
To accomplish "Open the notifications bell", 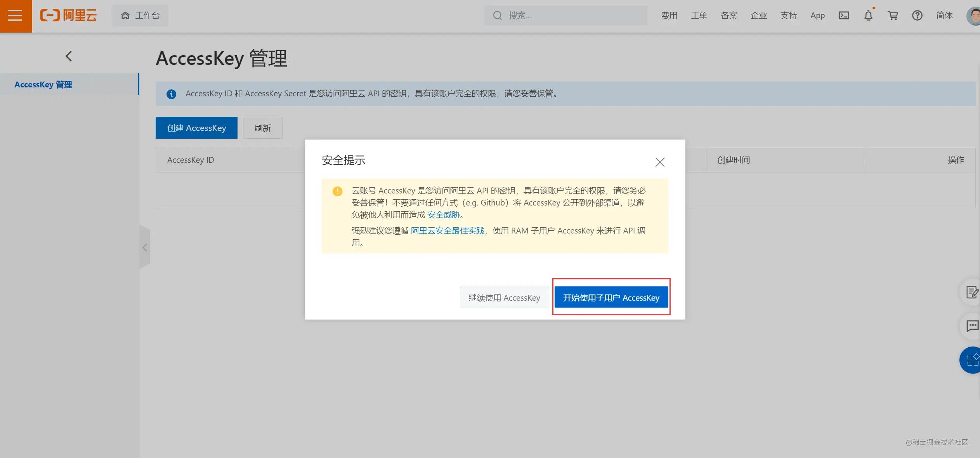I will pos(869,16).
